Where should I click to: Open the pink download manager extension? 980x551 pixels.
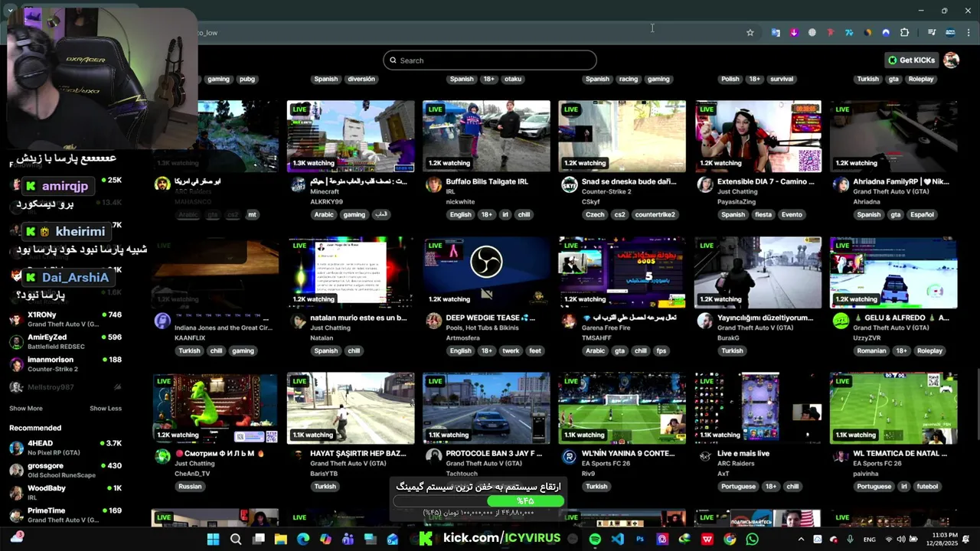794,32
